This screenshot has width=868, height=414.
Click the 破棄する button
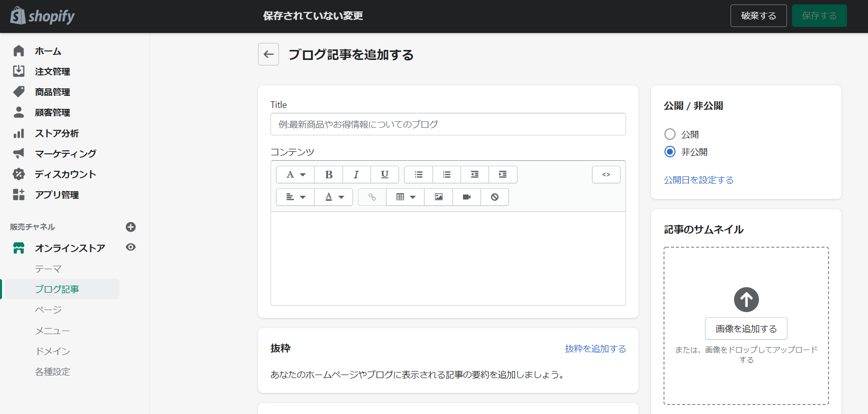click(758, 16)
